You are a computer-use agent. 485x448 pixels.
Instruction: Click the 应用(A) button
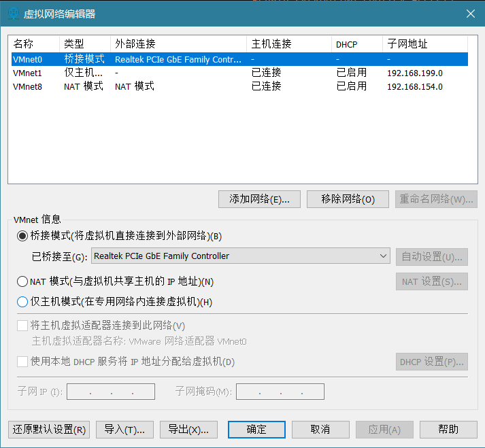tap(384, 430)
